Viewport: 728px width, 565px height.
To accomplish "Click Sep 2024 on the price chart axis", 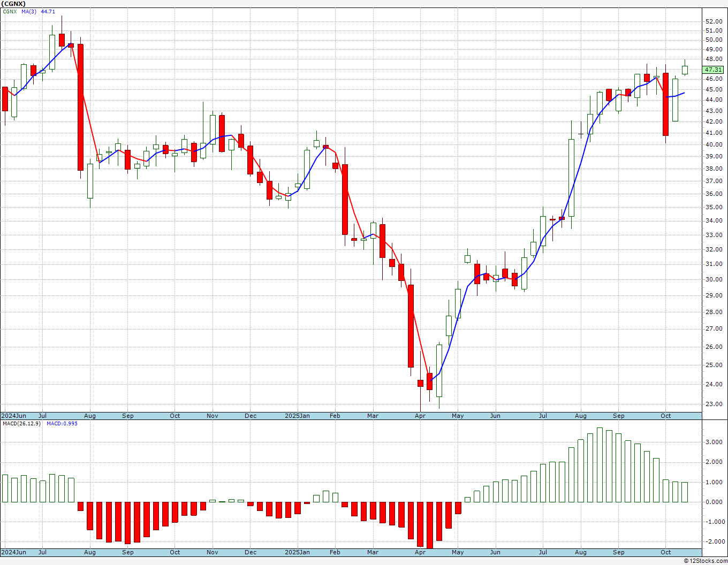I will coord(128,416).
